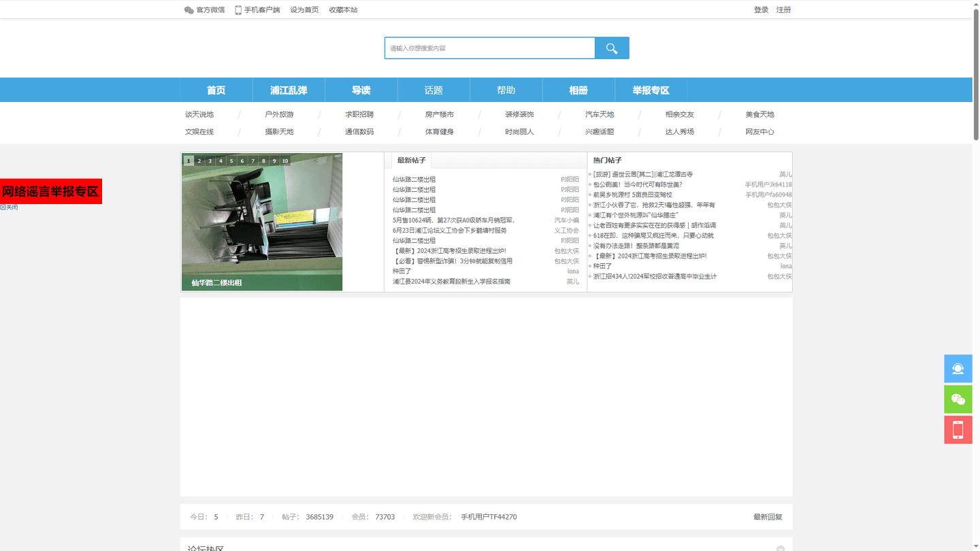Open post about 5月售10624辆 car sales
This screenshot has height=551, width=980.
tap(453, 220)
